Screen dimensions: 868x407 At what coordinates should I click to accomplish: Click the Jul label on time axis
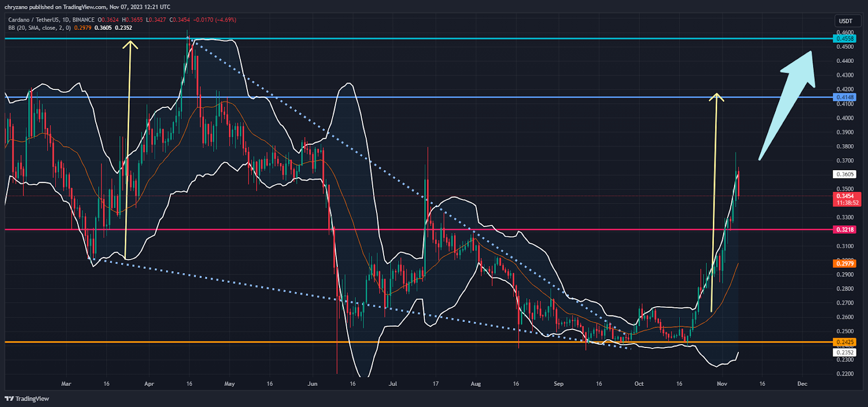393,384
